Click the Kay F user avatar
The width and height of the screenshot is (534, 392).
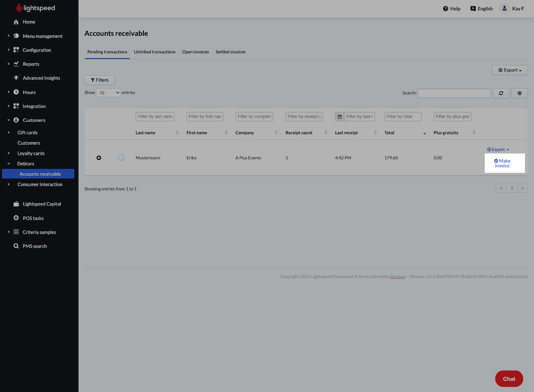point(504,9)
